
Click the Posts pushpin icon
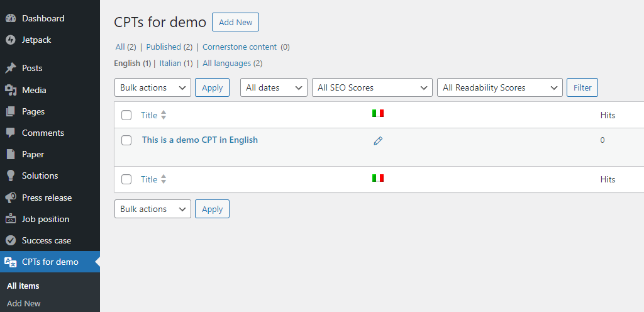coord(11,68)
